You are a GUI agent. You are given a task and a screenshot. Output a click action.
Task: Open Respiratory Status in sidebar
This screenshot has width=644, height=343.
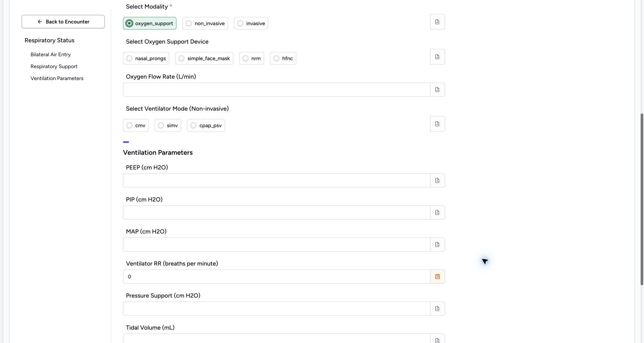[x=50, y=40]
